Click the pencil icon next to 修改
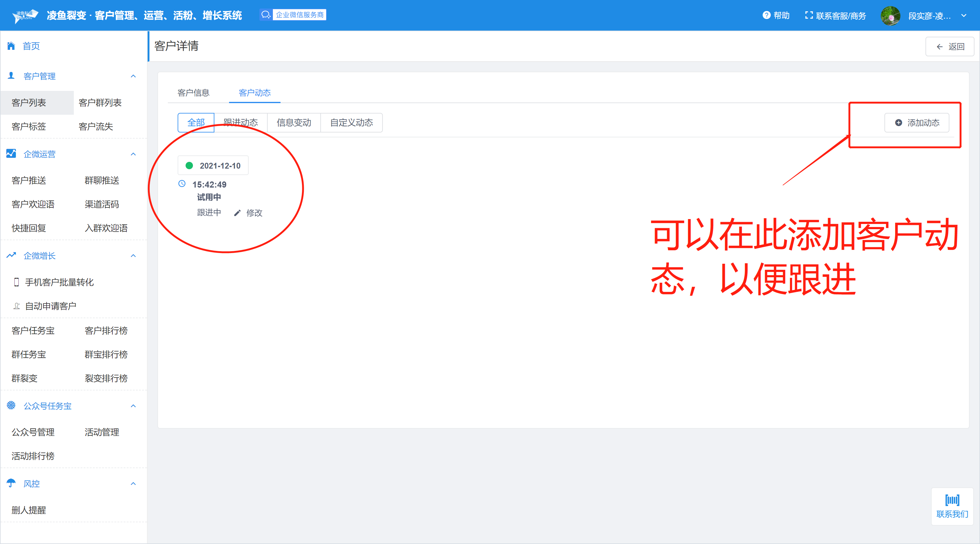Image resolution: width=980 pixels, height=544 pixels. click(x=237, y=213)
